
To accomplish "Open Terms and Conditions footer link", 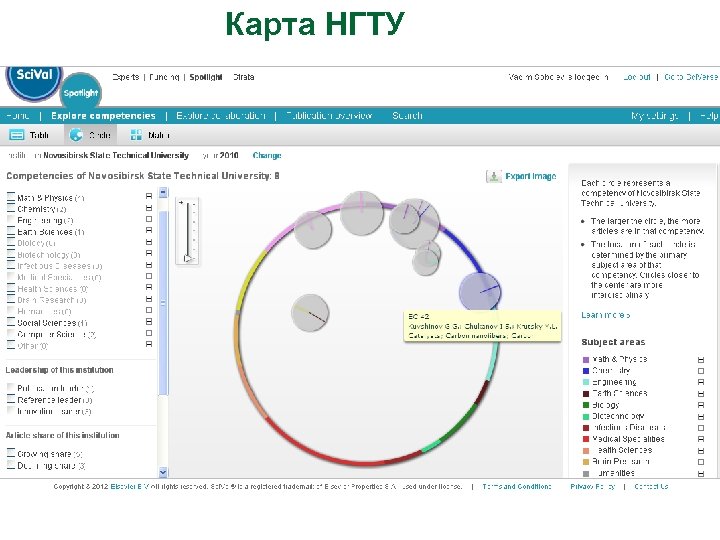I will coord(517,486).
